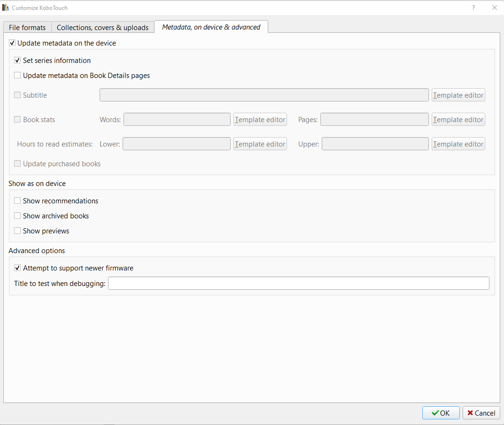The height and width of the screenshot is (425, 504).
Task: Open Template editor for Words
Action: tap(260, 119)
